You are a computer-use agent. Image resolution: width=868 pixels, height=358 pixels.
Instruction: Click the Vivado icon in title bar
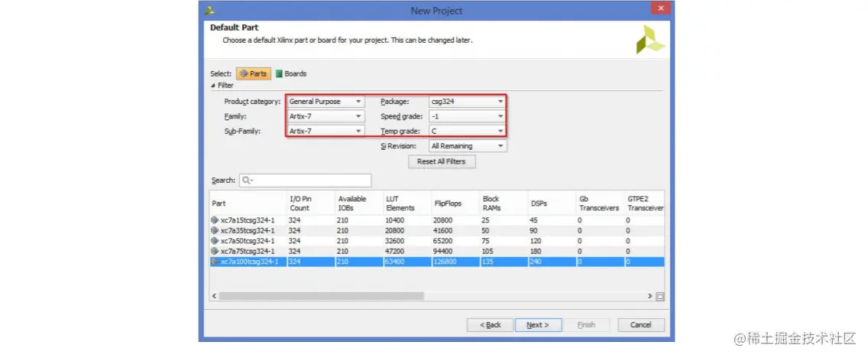[x=210, y=10]
